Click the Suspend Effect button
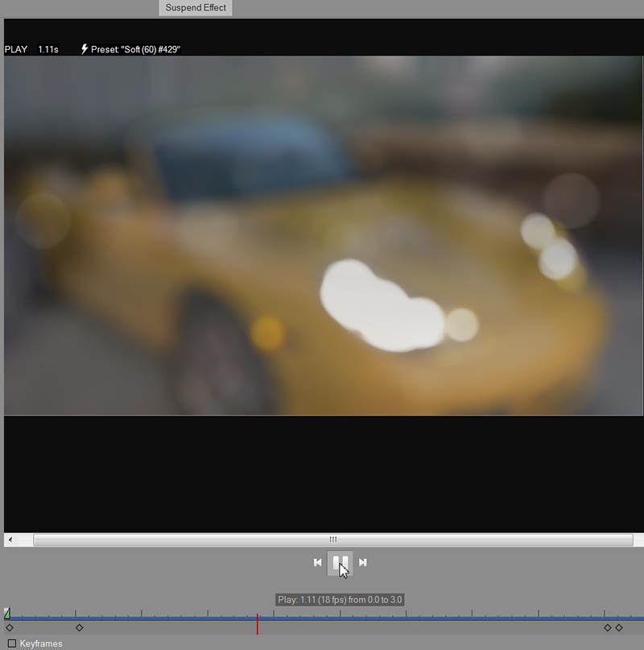The width and height of the screenshot is (644, 650). pyautogui.click(x=195, y=7)
